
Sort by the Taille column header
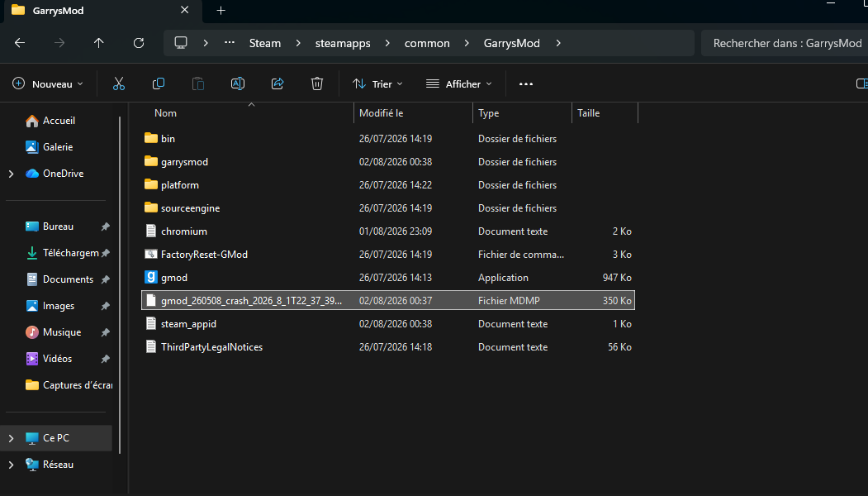pos(589,113)
